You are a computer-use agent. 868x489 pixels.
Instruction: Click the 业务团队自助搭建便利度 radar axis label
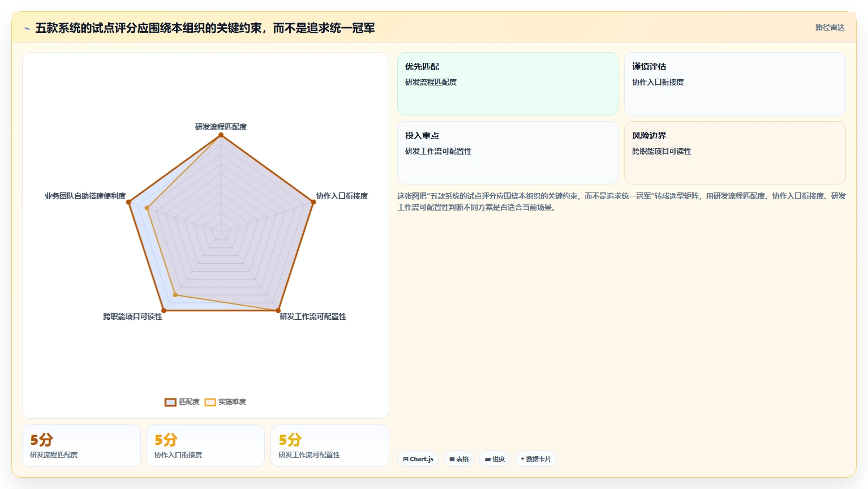pos(85,196)
